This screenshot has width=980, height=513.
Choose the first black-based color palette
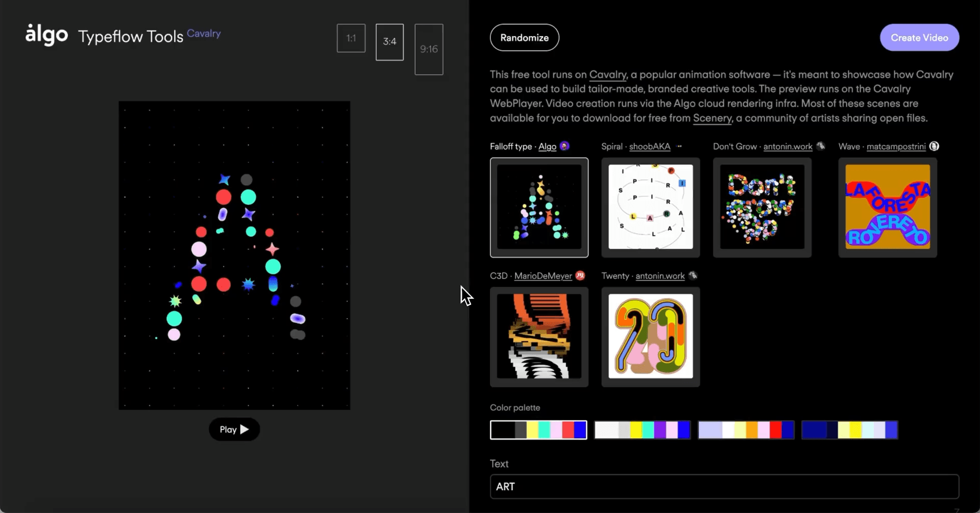point(538,430)
